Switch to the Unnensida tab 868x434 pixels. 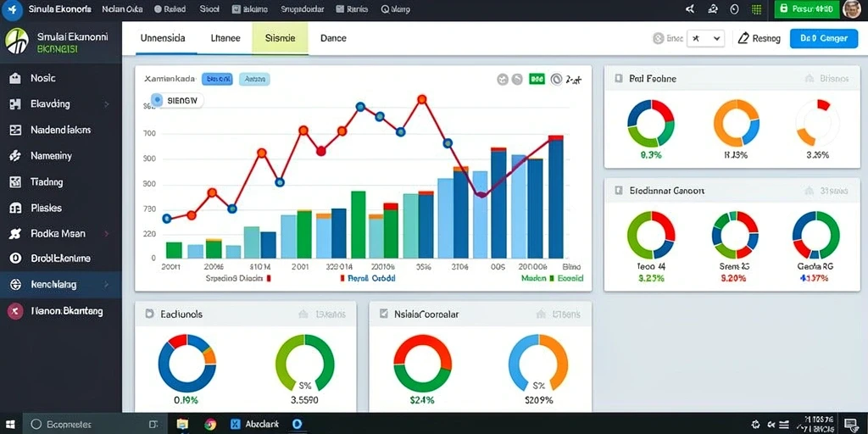[163, 38]
